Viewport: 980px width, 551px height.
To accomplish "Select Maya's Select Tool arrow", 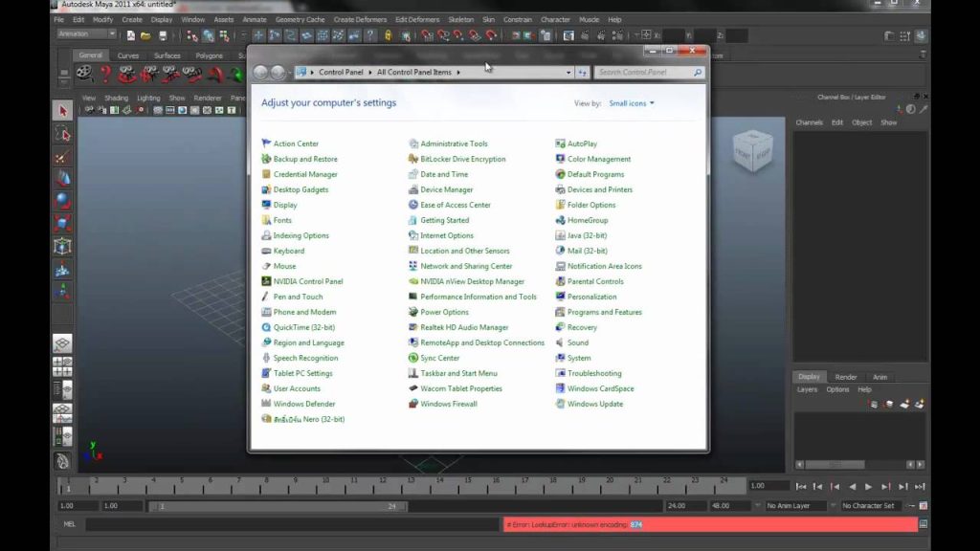I will click(62, 111).
